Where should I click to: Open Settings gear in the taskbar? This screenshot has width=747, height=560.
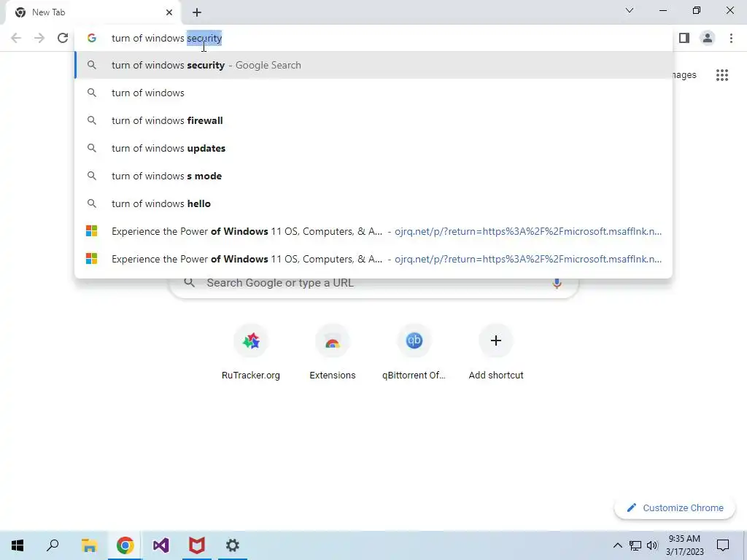pos(233,545)
